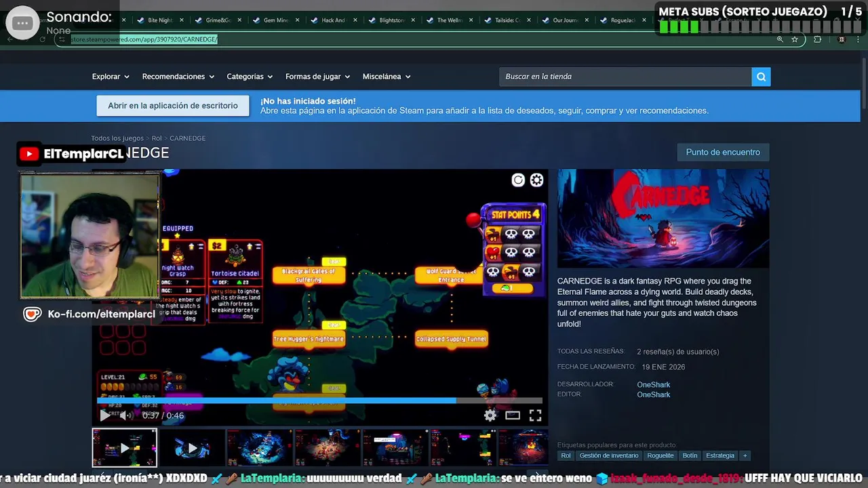The width and height of the screenshot is (868, 488).
Task: Open media settings gear above the video
Action: (x=536, y=180)
